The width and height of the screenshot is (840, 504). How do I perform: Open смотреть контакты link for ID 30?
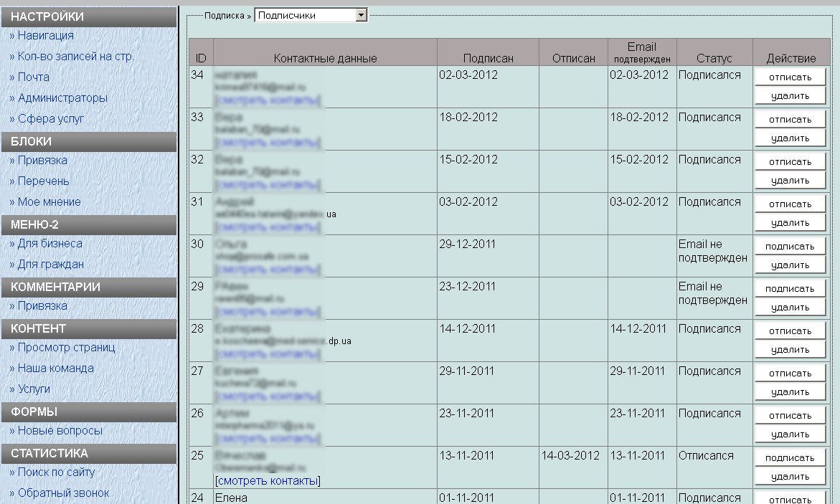268,270
